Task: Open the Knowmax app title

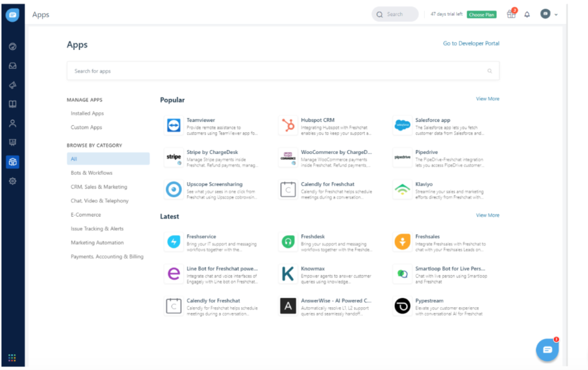Action: click(x=313, y=269)
